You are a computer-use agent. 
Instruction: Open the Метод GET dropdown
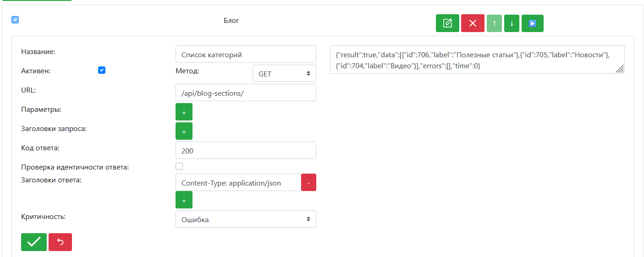284,73
